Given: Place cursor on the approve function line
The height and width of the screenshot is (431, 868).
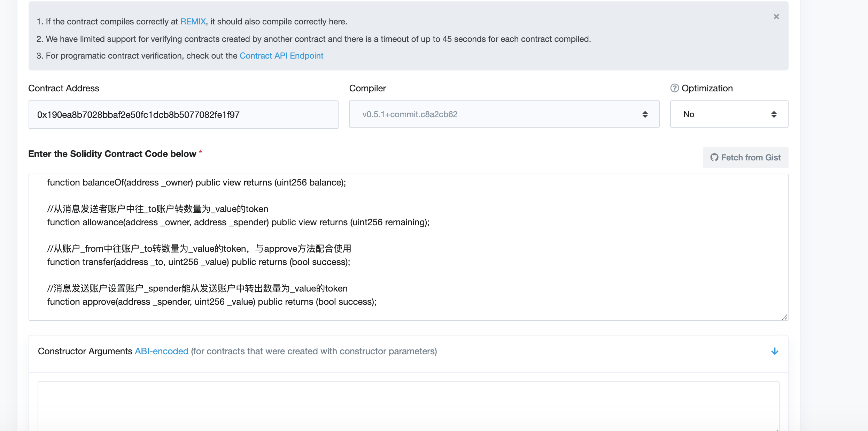Looking at the screenshot, I should pos(211,302).
